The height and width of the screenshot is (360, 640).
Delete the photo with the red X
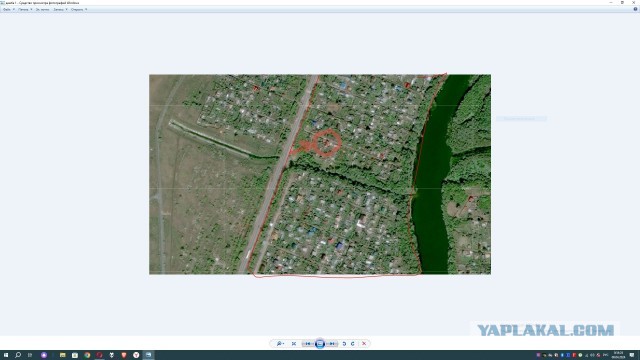(x=364, y=344)
